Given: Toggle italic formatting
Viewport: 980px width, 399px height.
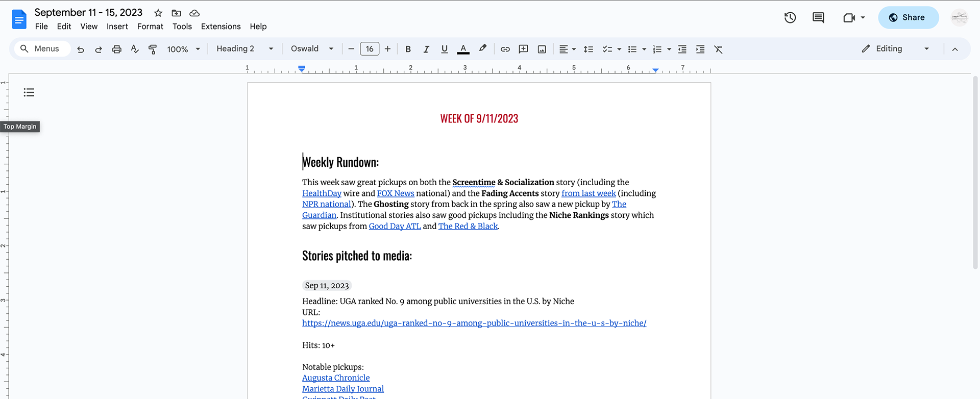Looking at the screenshot, I should coord(426,49).
